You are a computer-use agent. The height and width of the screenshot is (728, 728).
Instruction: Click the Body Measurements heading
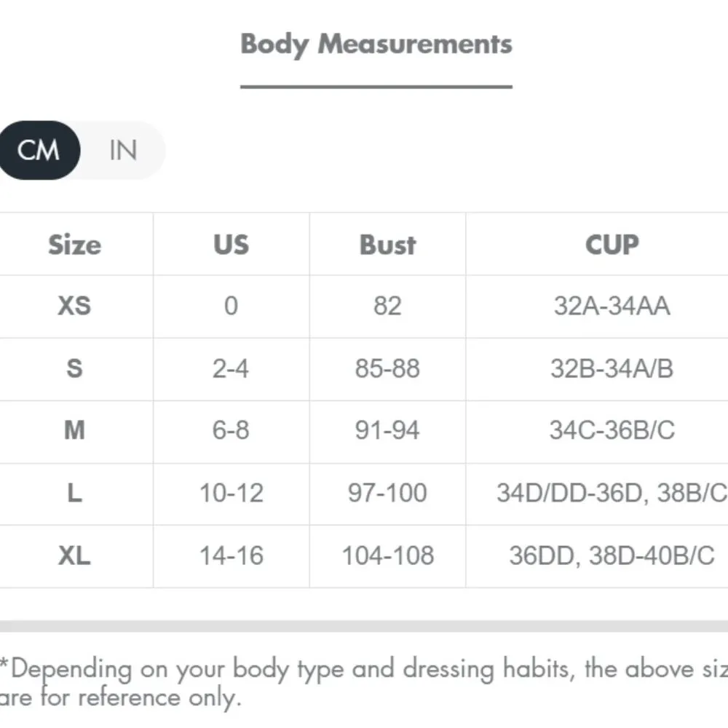coord(376,44)
